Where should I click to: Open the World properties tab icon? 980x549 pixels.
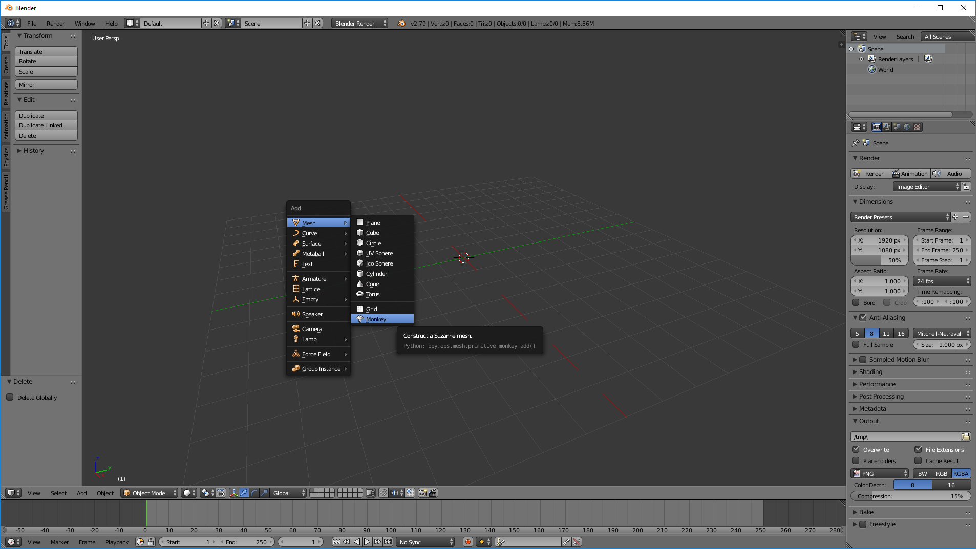[x=907, y=127]
